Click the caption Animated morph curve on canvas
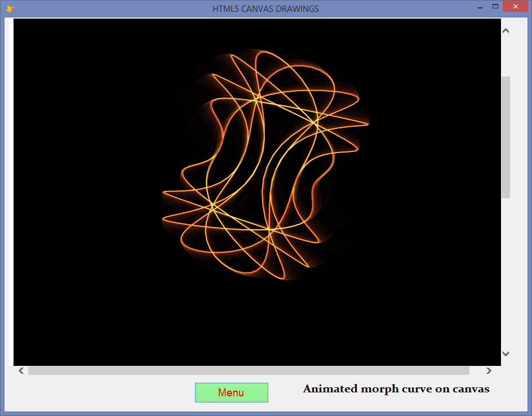The image size is (532, 416). pyautogui.click(x=396, y=389)
